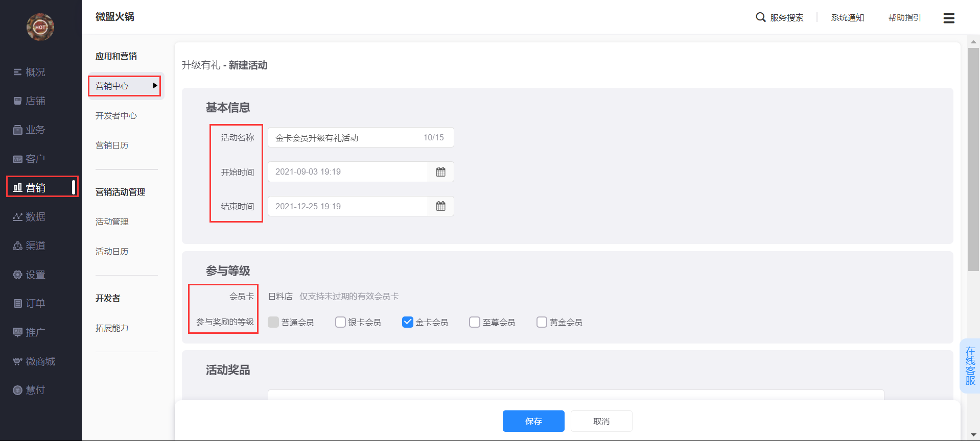Click the scrollbar down arrow
The width and height of the screenshot is (980, 441).
coord(973,435)
